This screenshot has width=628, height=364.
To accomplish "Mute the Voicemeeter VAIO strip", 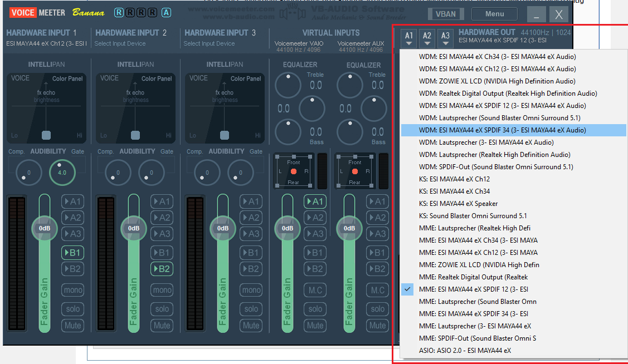I will point(315,326).
